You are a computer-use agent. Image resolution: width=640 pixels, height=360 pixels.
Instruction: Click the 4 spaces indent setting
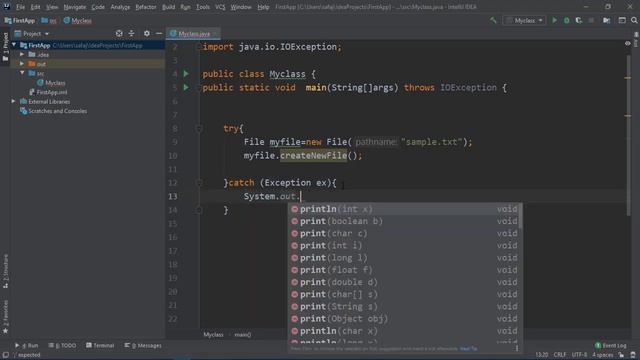pos(602,355)
